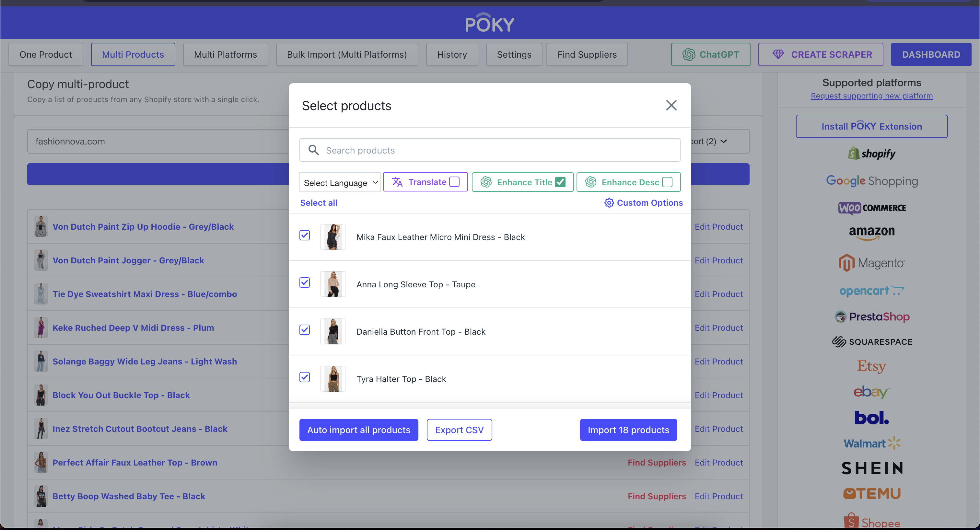
Task: Select the Shopee logo
Action: 871,521
